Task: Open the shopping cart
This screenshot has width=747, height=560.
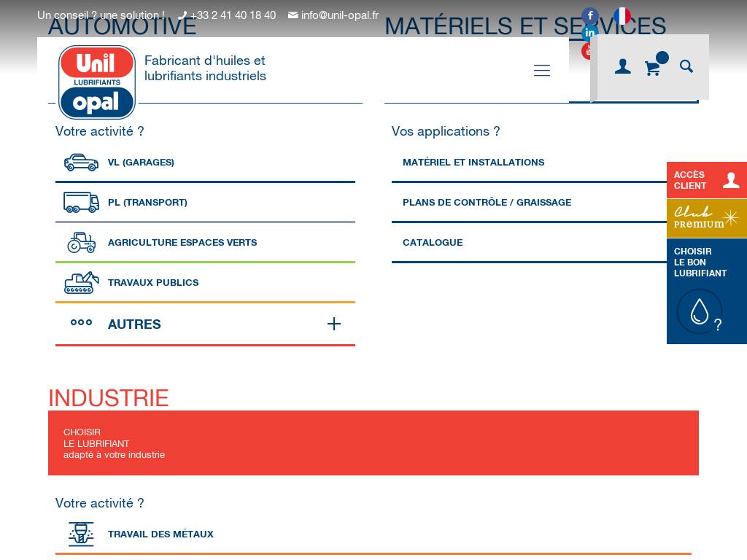Action: [x=652, y=68]
